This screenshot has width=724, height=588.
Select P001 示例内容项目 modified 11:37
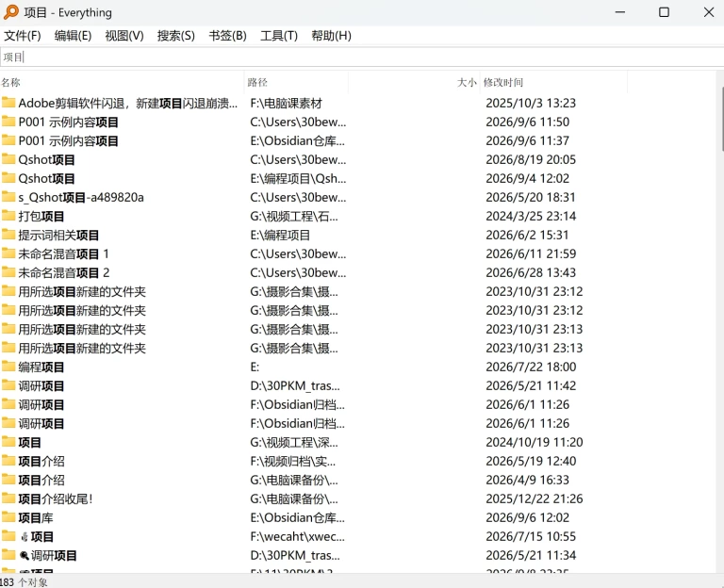[68, 140]
